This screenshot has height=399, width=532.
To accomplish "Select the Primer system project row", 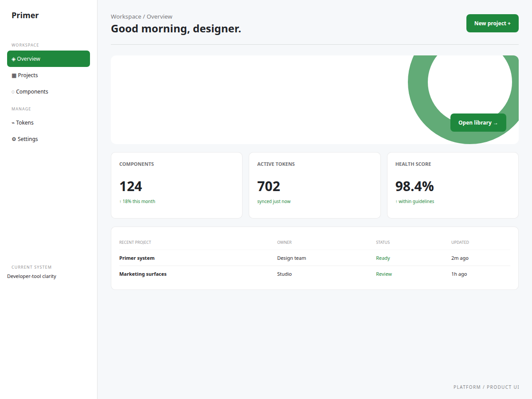I will click(315, 258).
